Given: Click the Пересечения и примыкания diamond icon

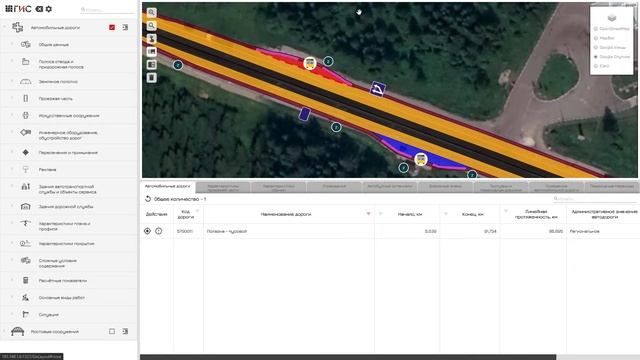Looking at the screenshot, I should pyautogui.click(x=25, y=152).
